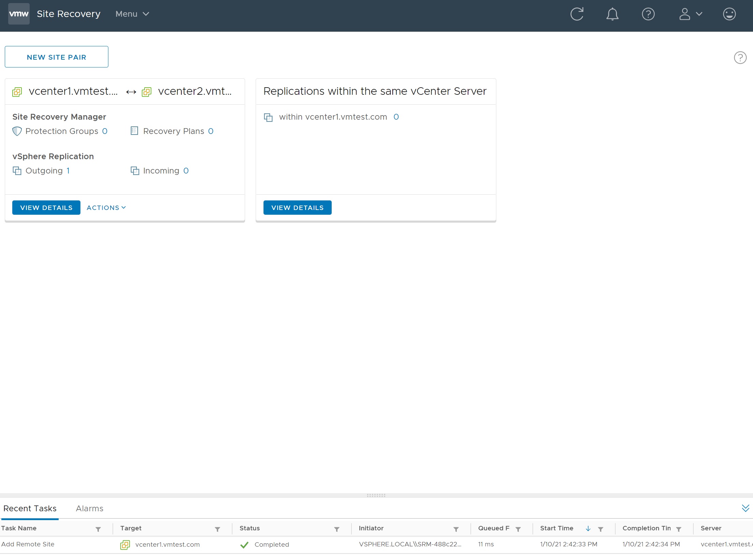Click the help icon in header
The height and width of the screenshot is (560, 753).
coord(648,14)
